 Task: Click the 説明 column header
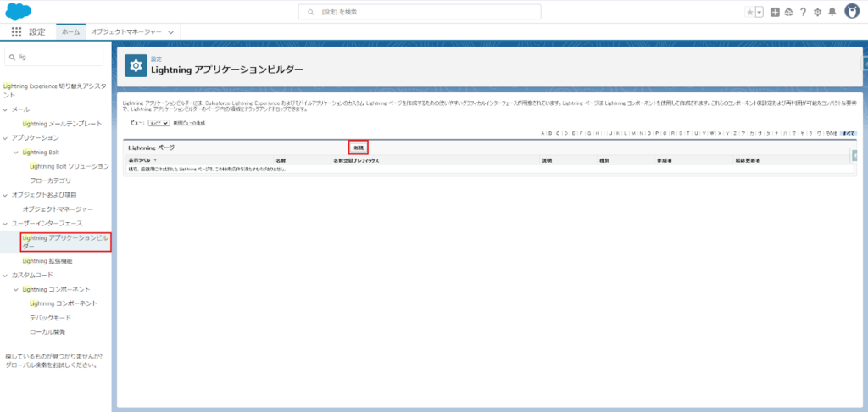547,160
